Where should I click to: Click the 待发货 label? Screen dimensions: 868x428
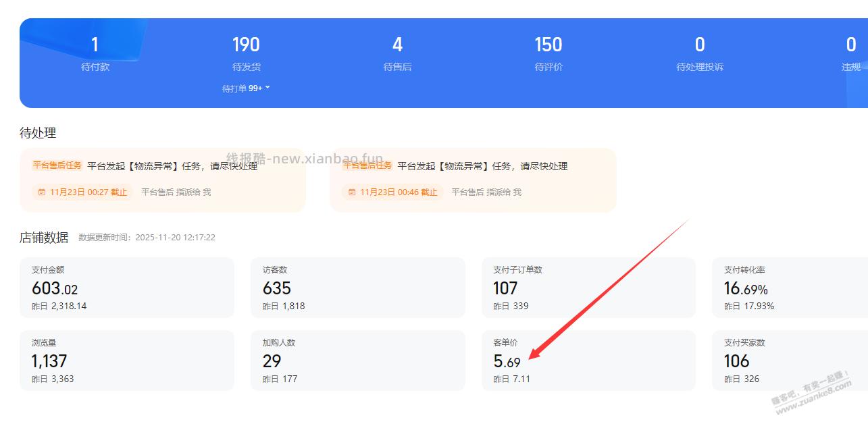pyautogui.click(x=246, y=67)
